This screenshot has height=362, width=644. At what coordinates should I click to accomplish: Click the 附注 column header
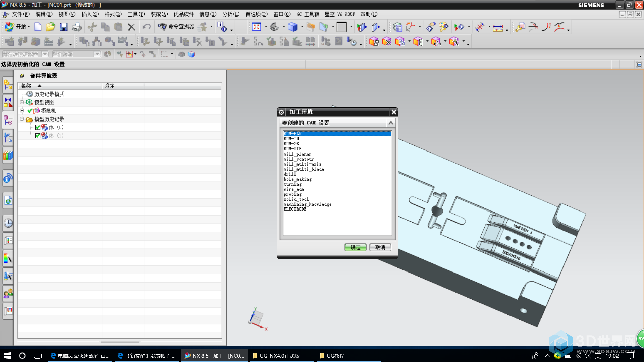pos(123,86)
